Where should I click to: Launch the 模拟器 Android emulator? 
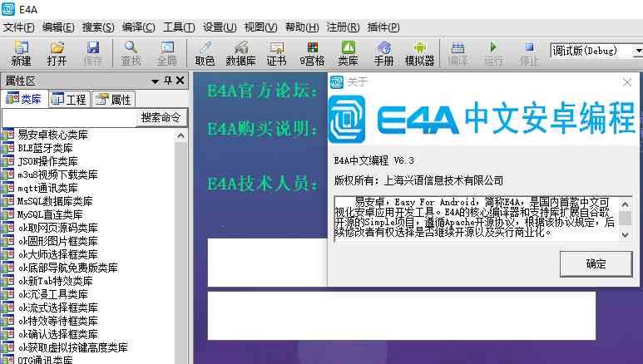point(419,53)
